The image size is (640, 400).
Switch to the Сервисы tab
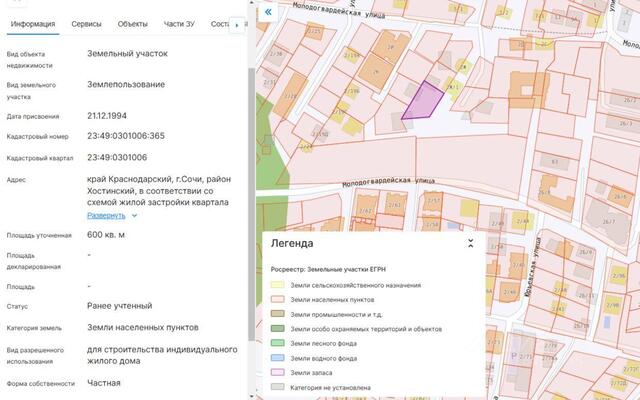coord(86,23)
